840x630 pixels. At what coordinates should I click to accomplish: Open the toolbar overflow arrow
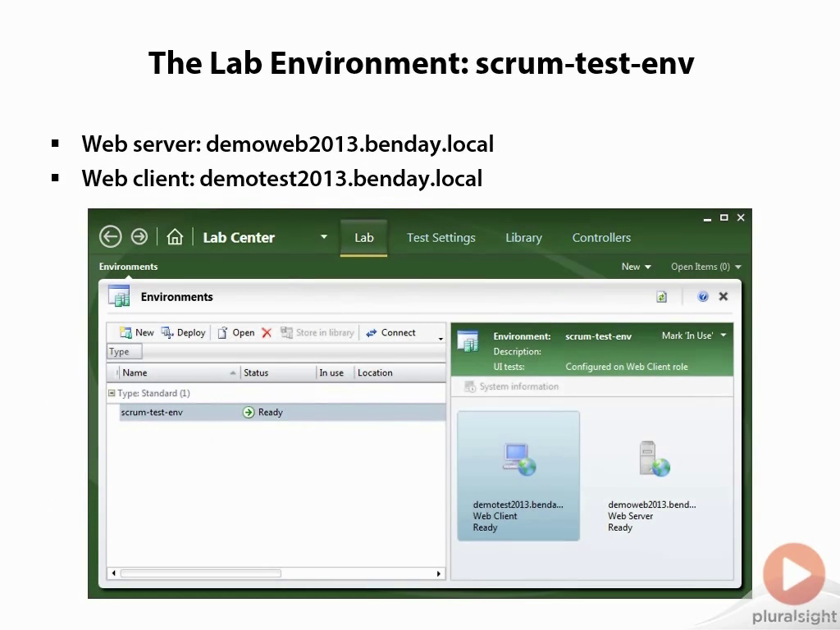coord(441,339)
